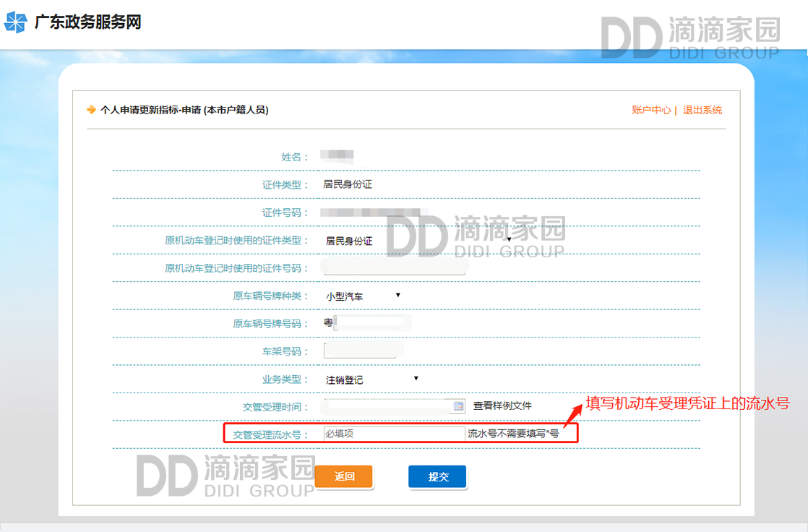The height and width of the screenshot is (532, 808).
Task: Open the calendar picker icon for 交管受理时间
Action: pos(458,406)
